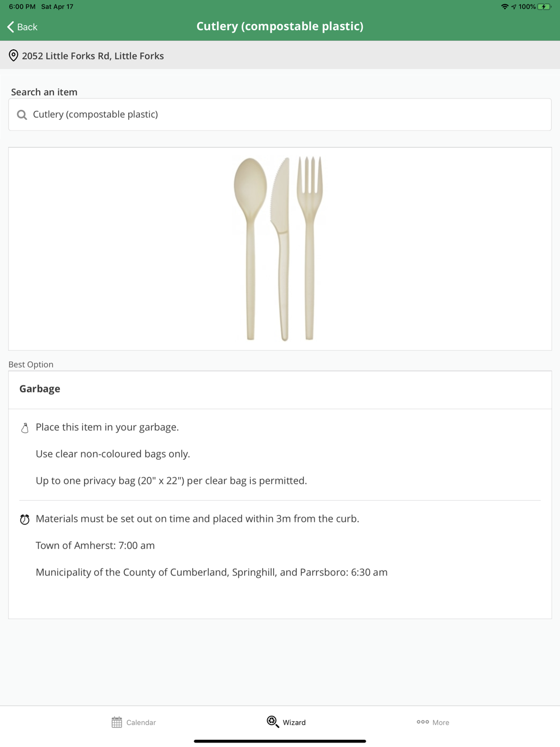This screenshot has height=747, width=560.
Task: Switch to the Wizard tab
Action: click(287, 722)
